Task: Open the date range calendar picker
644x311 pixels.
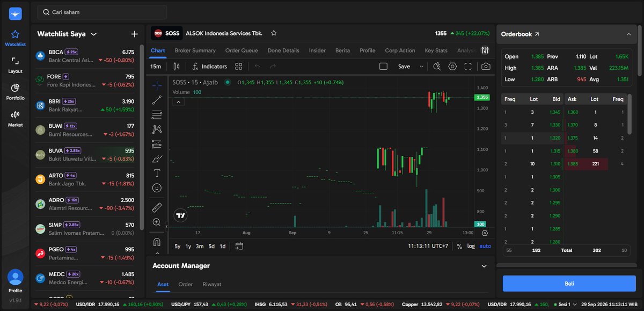Action: (239, 246)
